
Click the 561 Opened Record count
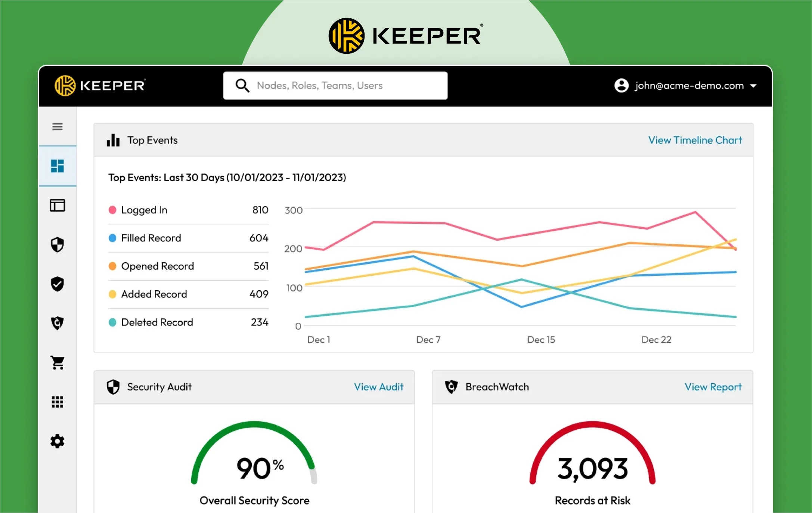(261, 266)
